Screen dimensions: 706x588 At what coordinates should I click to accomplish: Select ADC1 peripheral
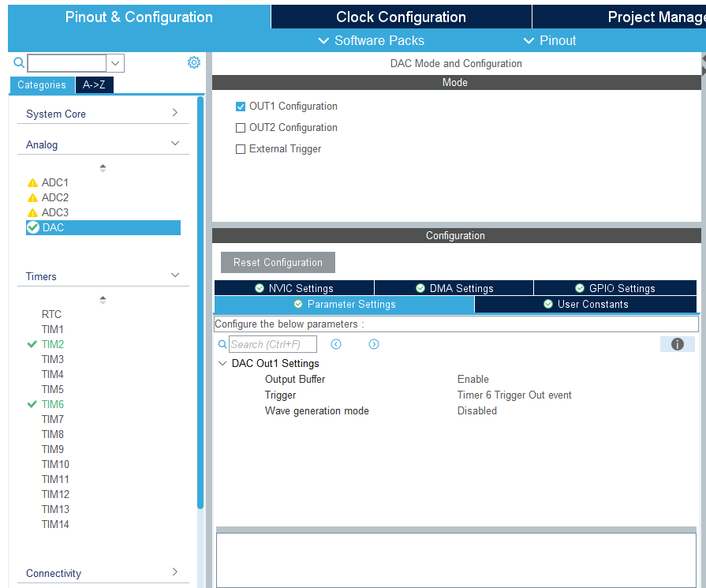pos(55,183)
